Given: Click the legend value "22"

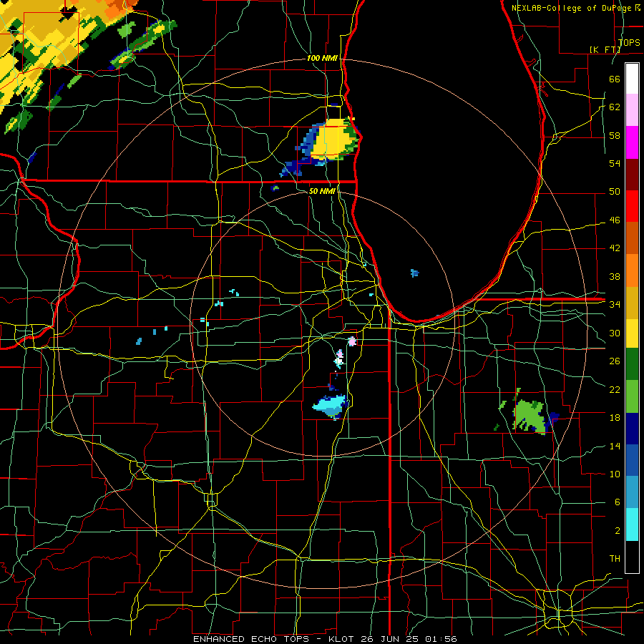Looking at the screenshot, I should [615, 389].
